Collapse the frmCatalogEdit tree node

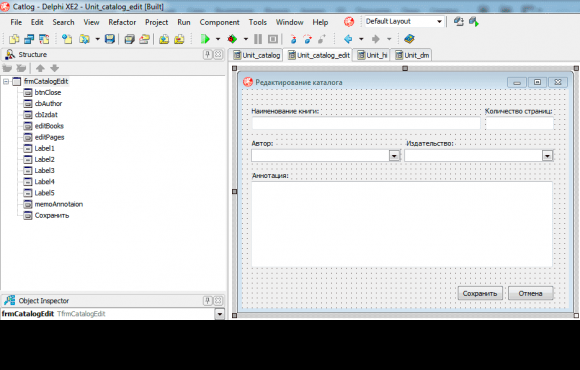[x=6, y=81]
